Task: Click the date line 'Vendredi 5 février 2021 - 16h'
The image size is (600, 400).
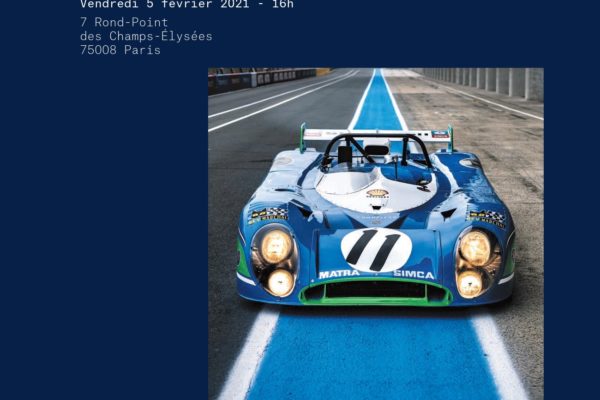Action: coord(187,4)
